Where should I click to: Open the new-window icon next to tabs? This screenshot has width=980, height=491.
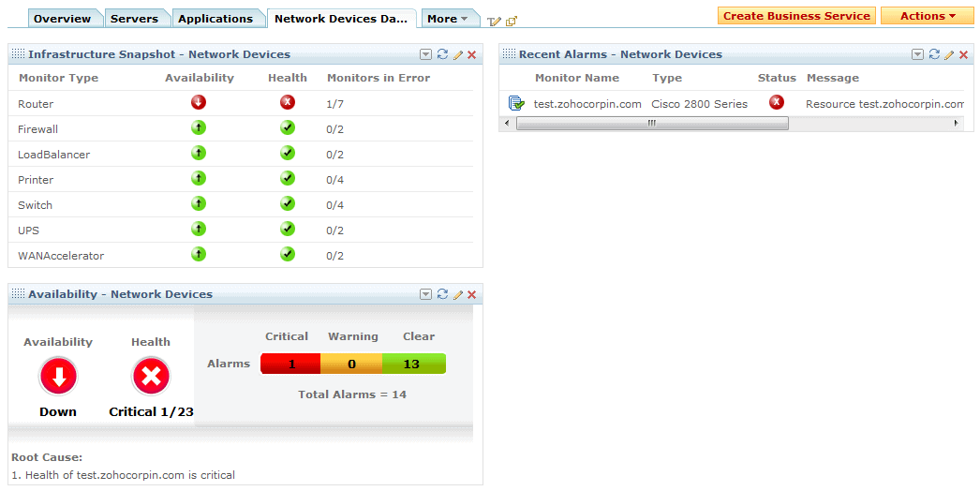coord(512,22)
